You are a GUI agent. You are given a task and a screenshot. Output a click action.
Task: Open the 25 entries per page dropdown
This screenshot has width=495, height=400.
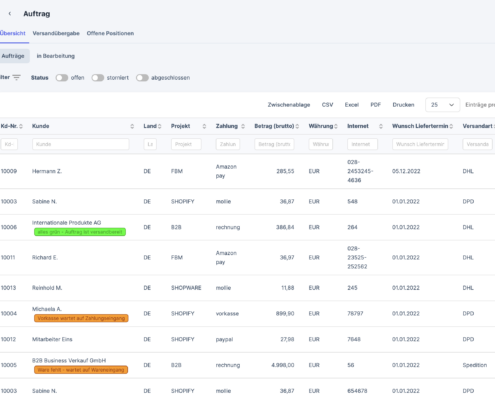(x=442, y=105)
